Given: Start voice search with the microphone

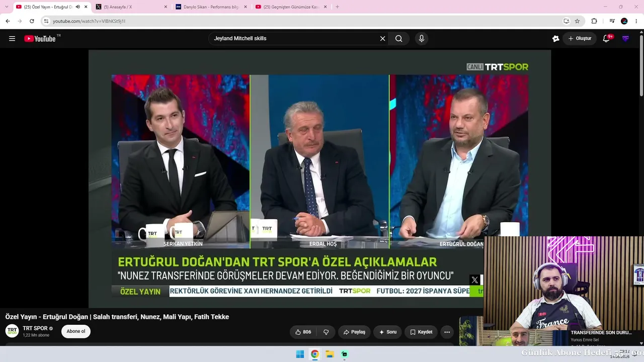Looking at the screenshot, I should pos(422,39).
